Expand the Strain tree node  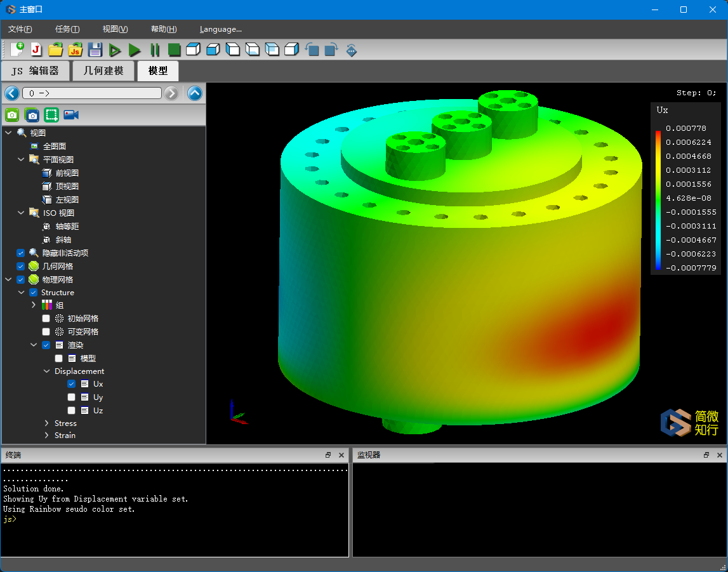pos(47,436)
